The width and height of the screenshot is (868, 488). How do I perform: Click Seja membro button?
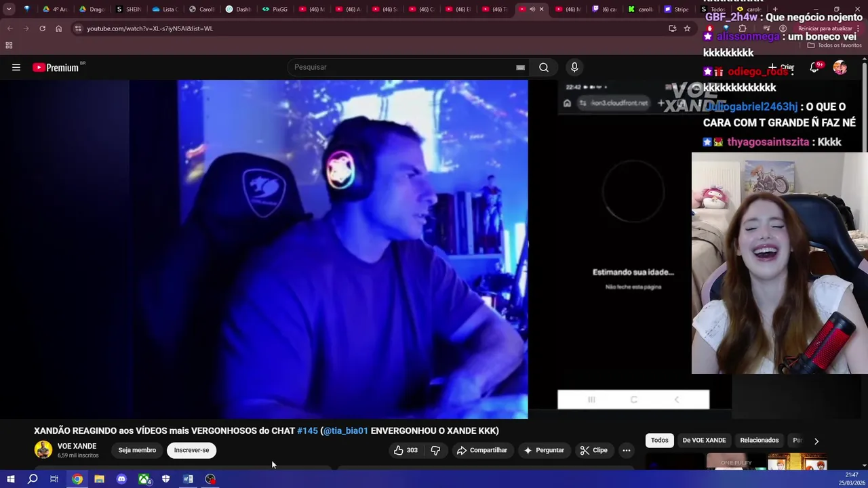pyautogui.click(x=137, y=450)
